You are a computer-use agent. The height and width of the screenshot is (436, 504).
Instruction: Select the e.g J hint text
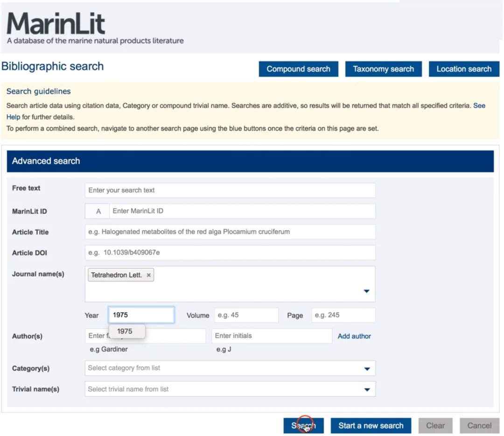click(x=224, y=349)
